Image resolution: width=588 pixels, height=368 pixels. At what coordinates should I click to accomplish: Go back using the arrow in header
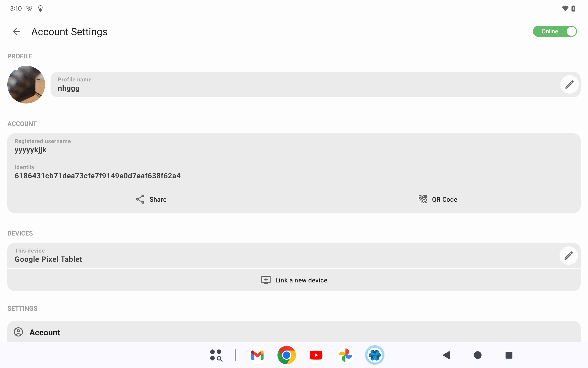(17, 32)
